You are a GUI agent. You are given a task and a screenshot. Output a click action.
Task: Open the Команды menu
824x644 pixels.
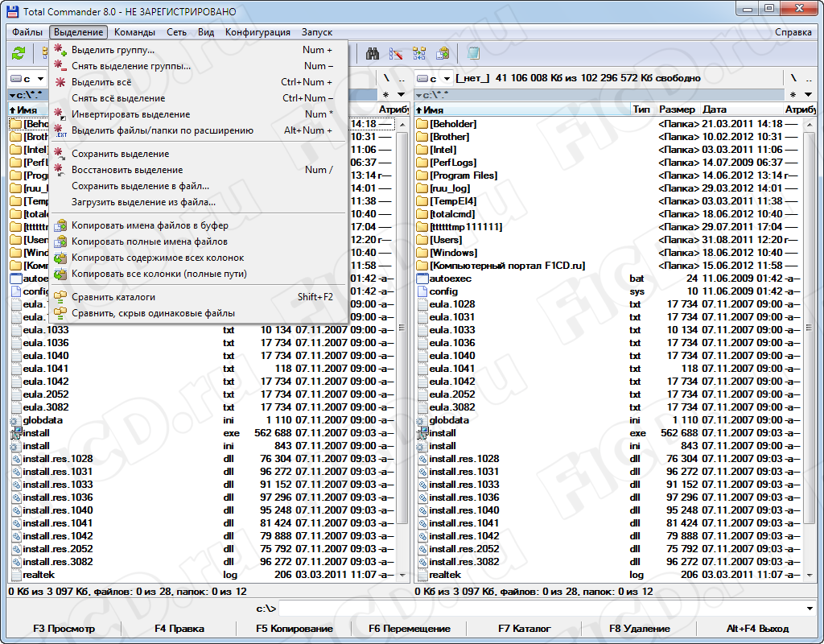pyautogui.click(x=134, y=32)
